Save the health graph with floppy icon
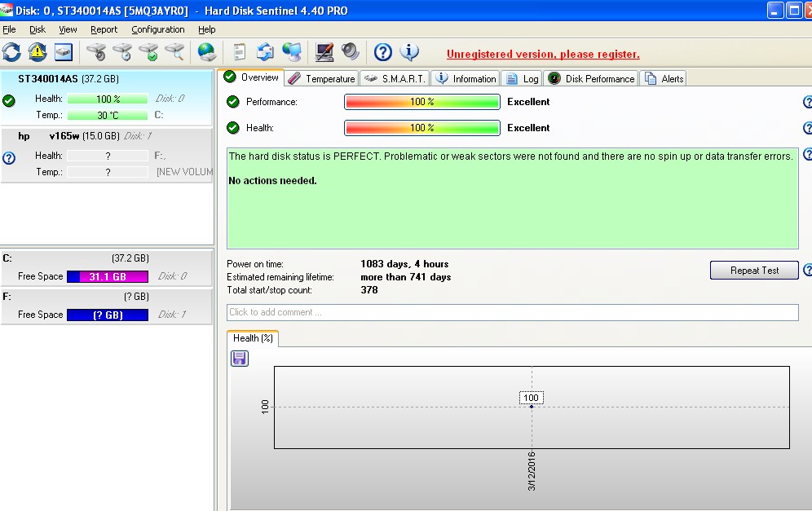The width and height of the screenshot is (812, 511). (240, 358)
